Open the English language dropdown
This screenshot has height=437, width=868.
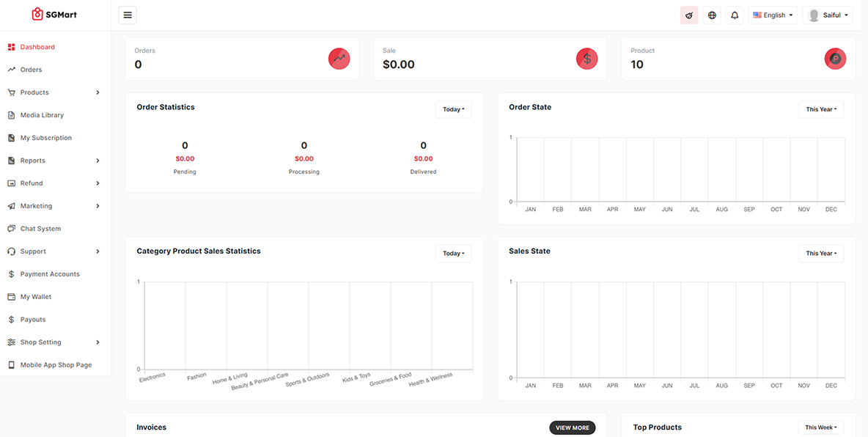773,15
